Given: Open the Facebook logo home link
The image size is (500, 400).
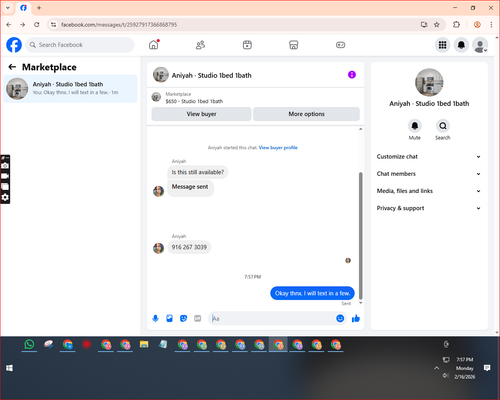Looking at the screenshot, I should (14, 45).
